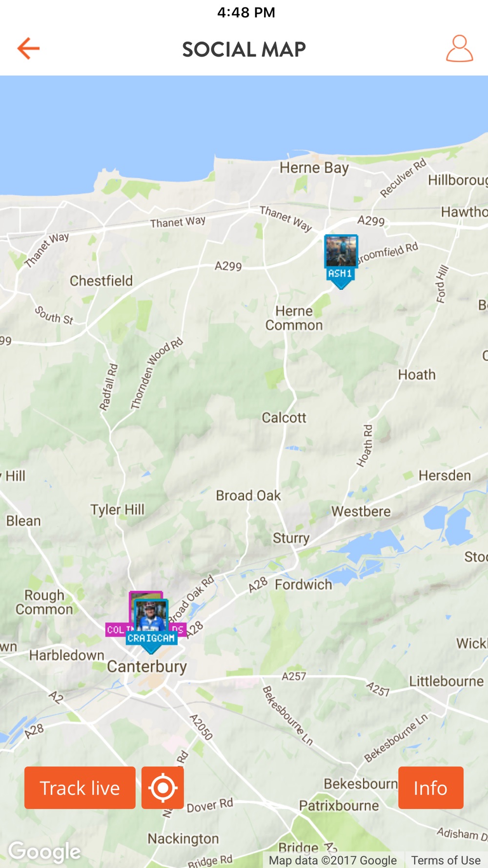Tap the Tyler Hill place label

click(x=117, y=510)
